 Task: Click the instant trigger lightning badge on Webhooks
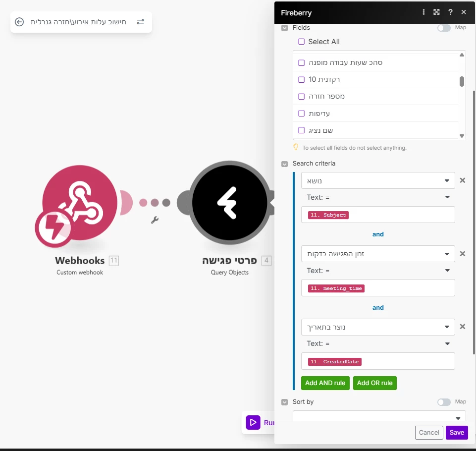click(x=54, y=227)
